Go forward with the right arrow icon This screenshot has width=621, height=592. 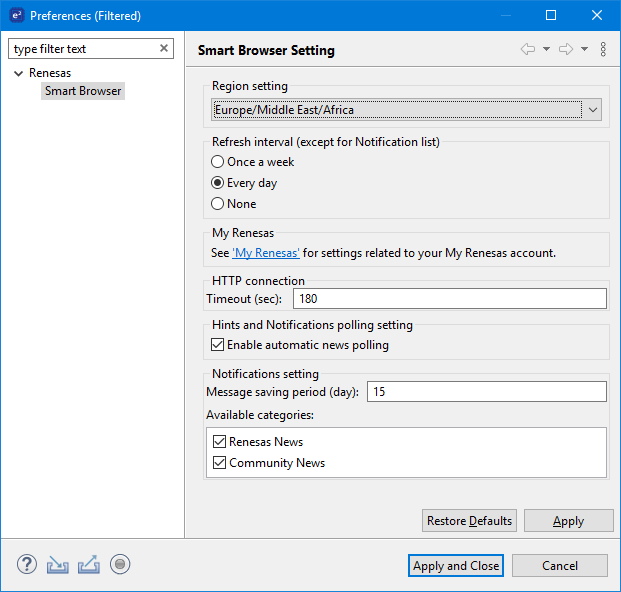566,49
